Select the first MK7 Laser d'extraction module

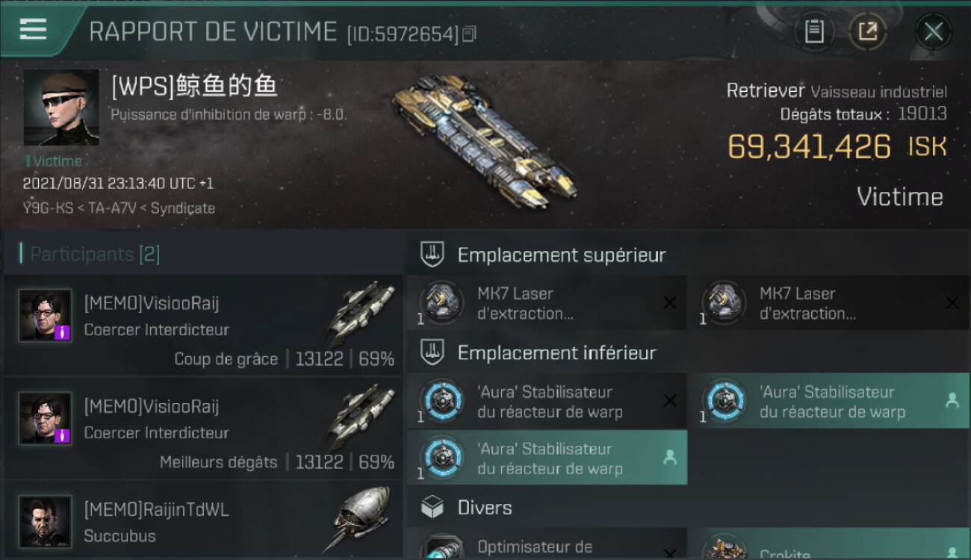point(547,303)
